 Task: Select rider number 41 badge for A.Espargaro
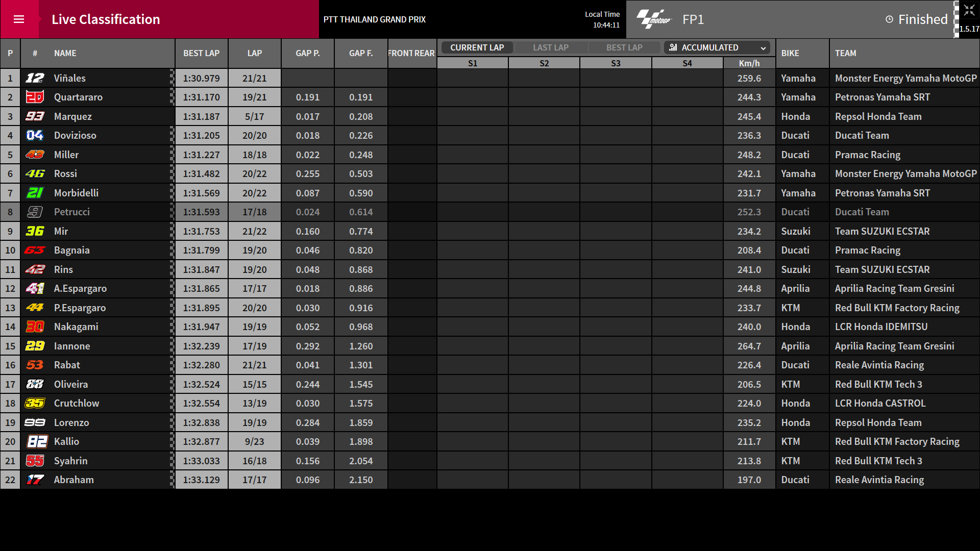pos(35,288)
